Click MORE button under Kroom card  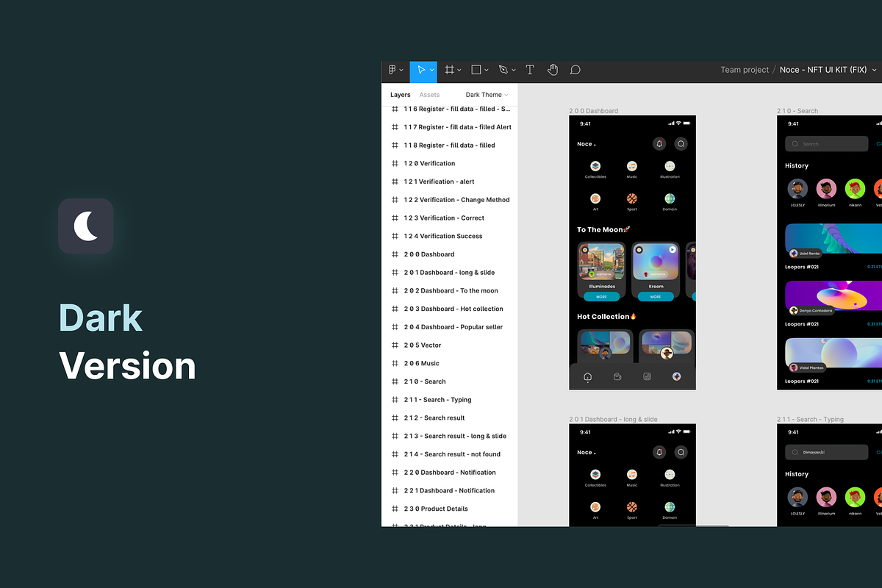click(656, 297)
